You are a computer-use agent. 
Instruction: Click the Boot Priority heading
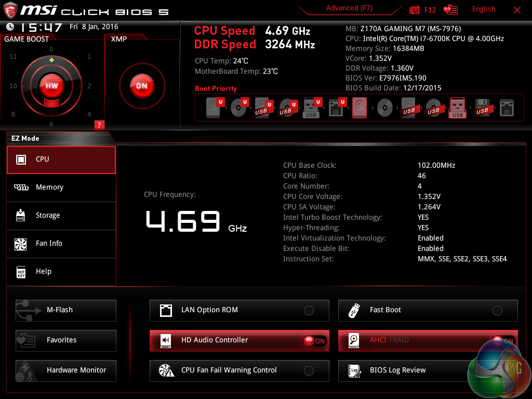[216, 88]
